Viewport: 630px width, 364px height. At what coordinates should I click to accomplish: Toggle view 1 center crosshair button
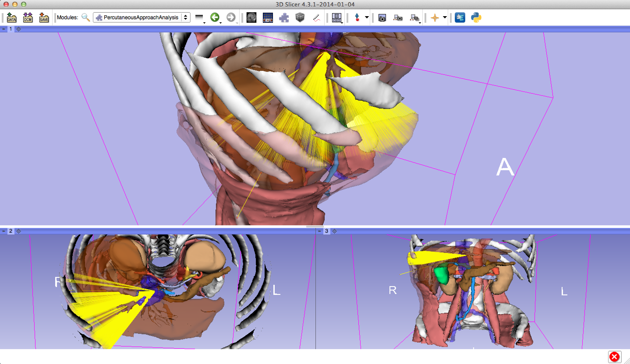pyautogui.click(x=19, y=29)
